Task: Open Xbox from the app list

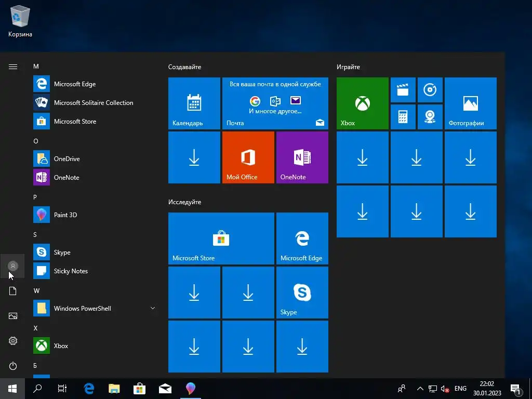Action: coord(94,345)
